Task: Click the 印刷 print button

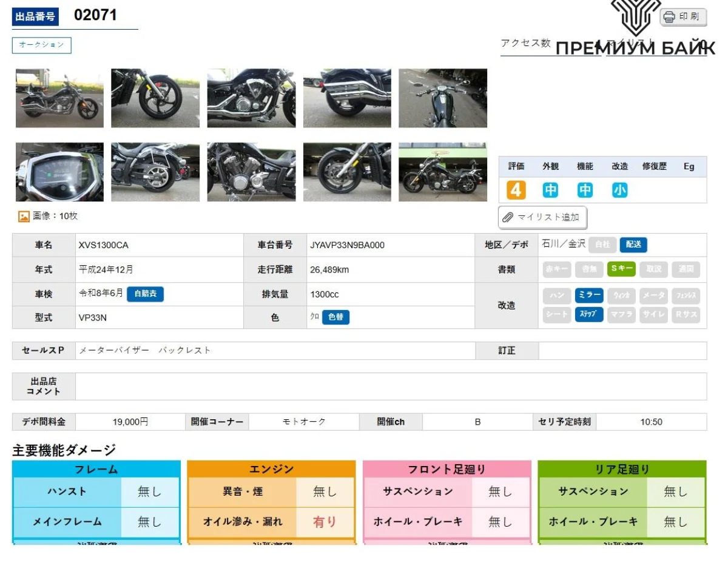Action: pyautogui.click(x=683, y=17)
